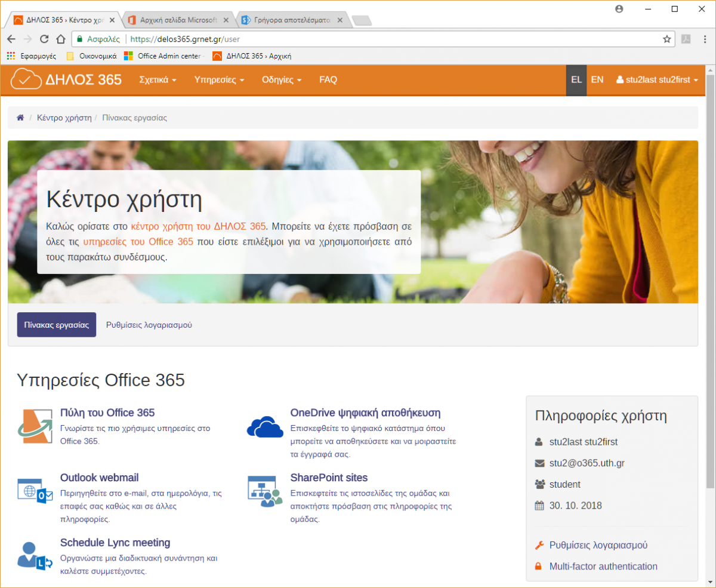Open the Outlook webmail link

[100, 478]
